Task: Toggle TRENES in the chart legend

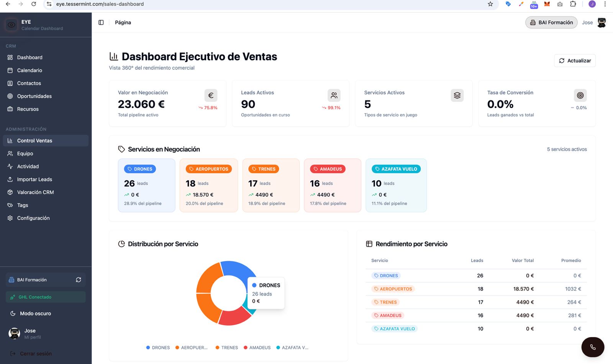Action: [x=226, y=348]
